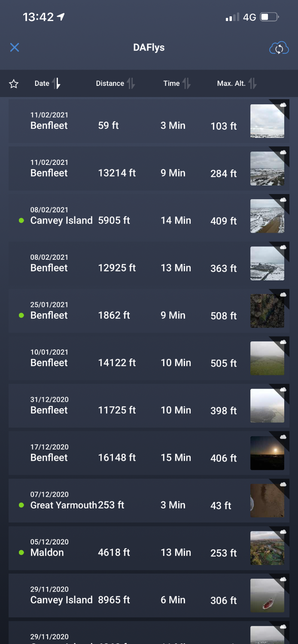Open the boat thumbnail from the Canvey Island flight

[x=267, y=595]
